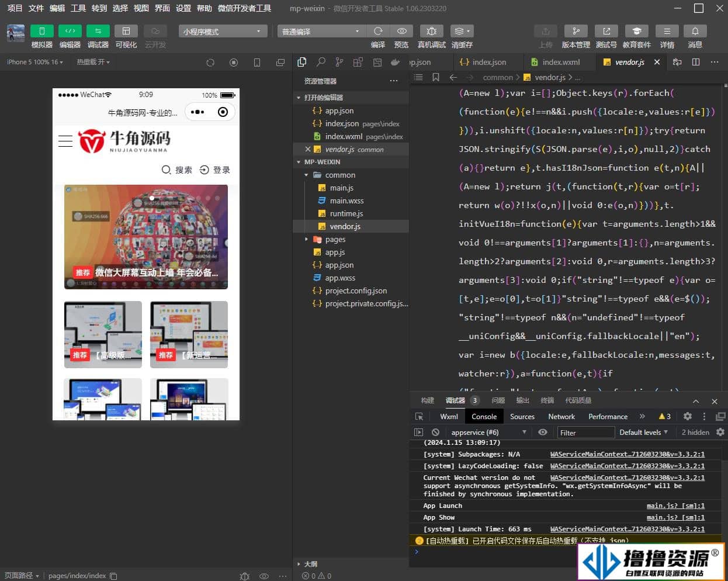
Task: Open the hot reload (热重载) dropdown
Action: (x=93, y=62)
